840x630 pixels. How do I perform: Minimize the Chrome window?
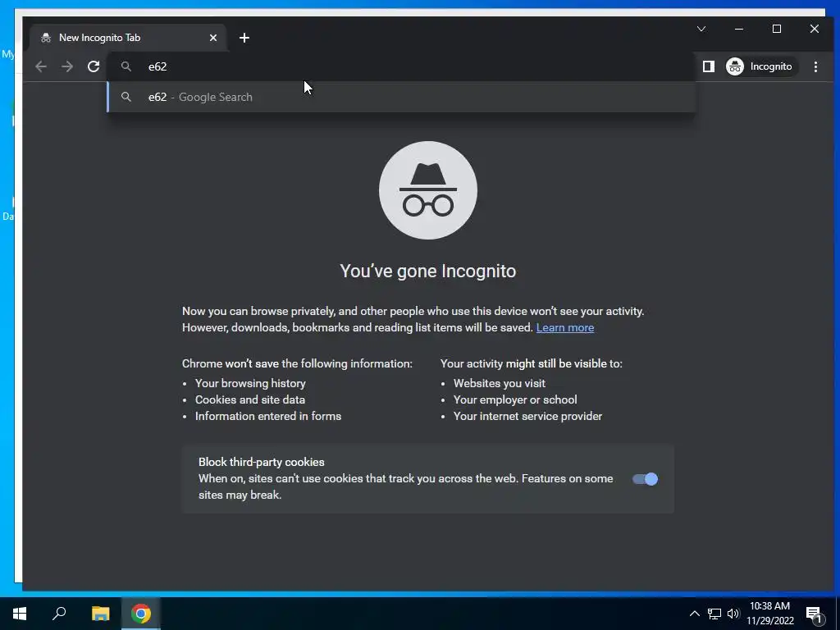coord(739,29)
